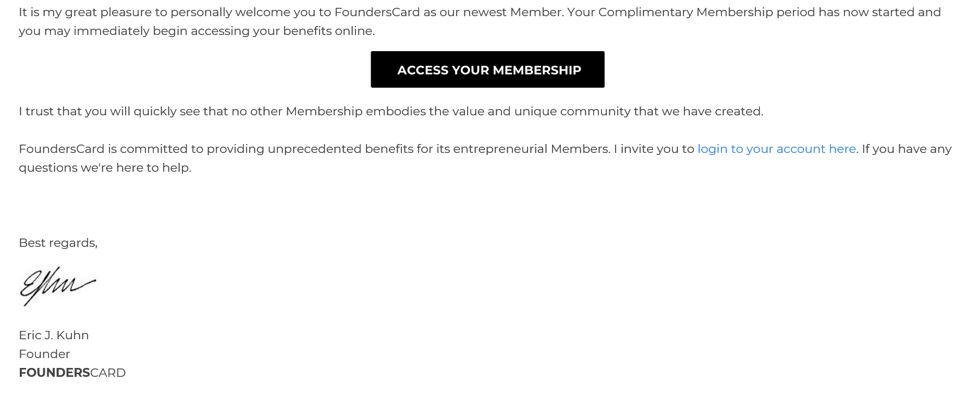Click the Access Your Membership button

tap(487, 69)
